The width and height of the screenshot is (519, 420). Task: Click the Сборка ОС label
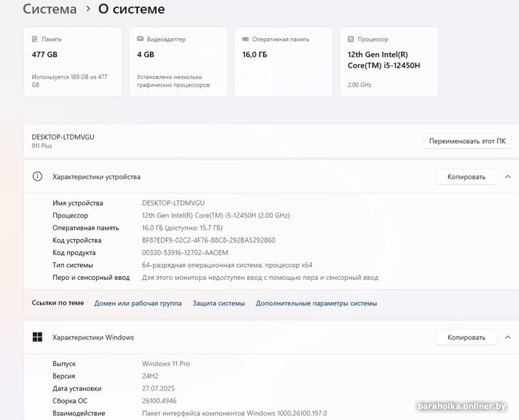[70, 401]
